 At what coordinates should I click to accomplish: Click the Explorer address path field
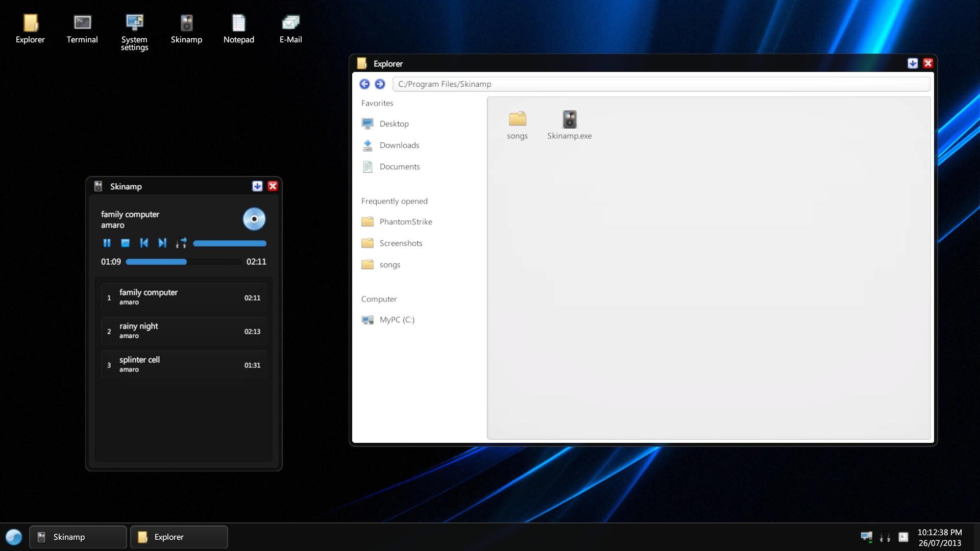coord(660,84)
